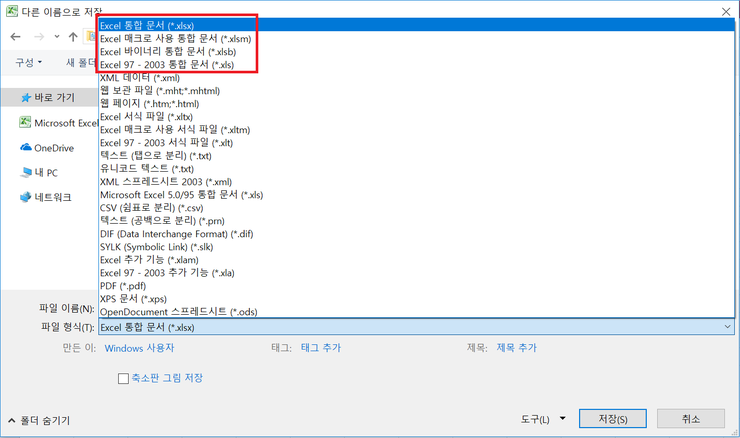Open OneDrive in the navigation pane
This screenshot has width=740, height=438.
[x=52, y=148]
